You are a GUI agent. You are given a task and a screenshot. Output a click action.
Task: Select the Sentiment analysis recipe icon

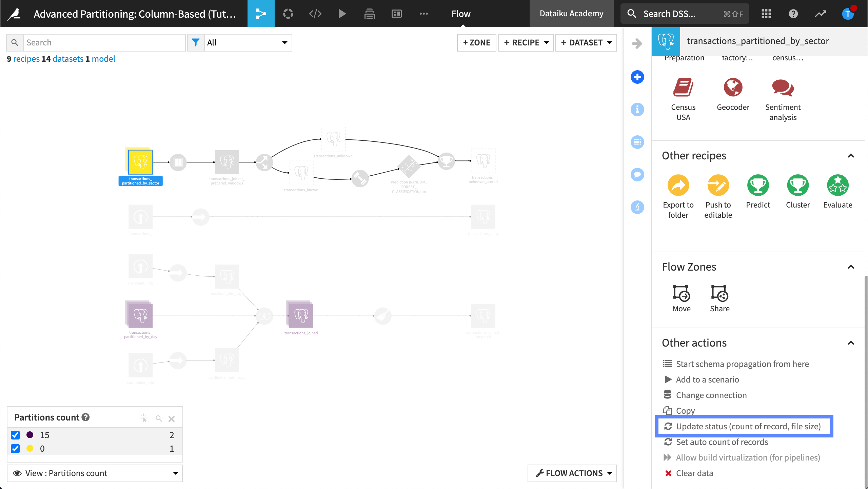tap(783, 87)
